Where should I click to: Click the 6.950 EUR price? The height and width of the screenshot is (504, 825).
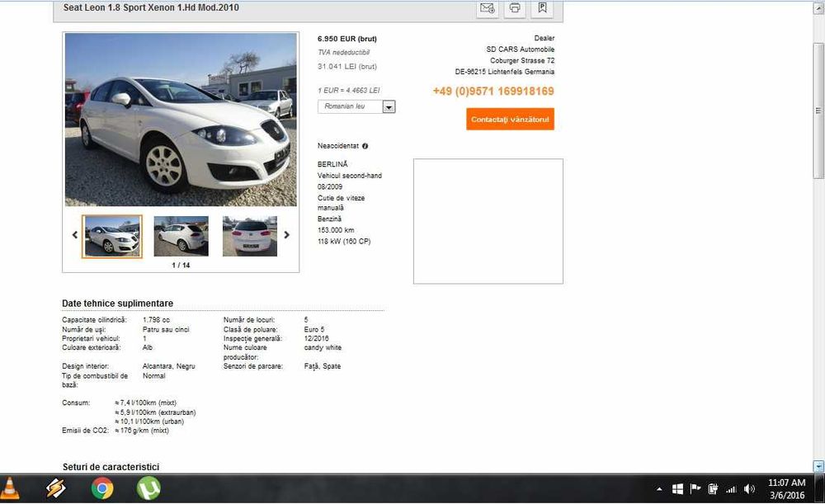coord(347,39)
